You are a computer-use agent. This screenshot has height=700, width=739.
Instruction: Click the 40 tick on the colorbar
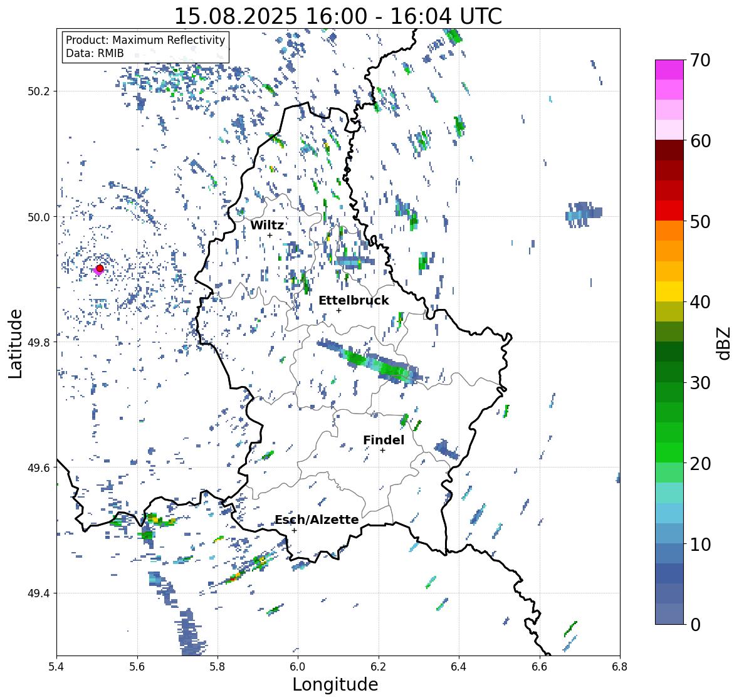(x=700, y=302)
